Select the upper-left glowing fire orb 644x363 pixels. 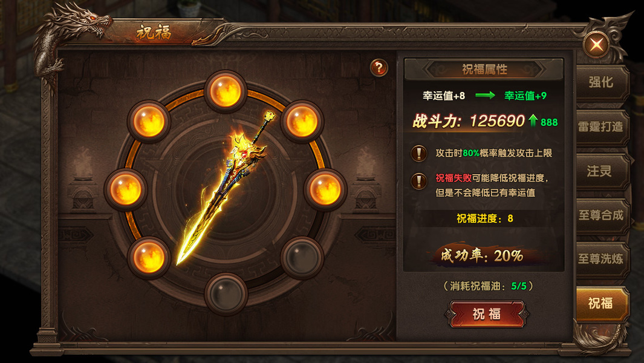pos(149,122)
